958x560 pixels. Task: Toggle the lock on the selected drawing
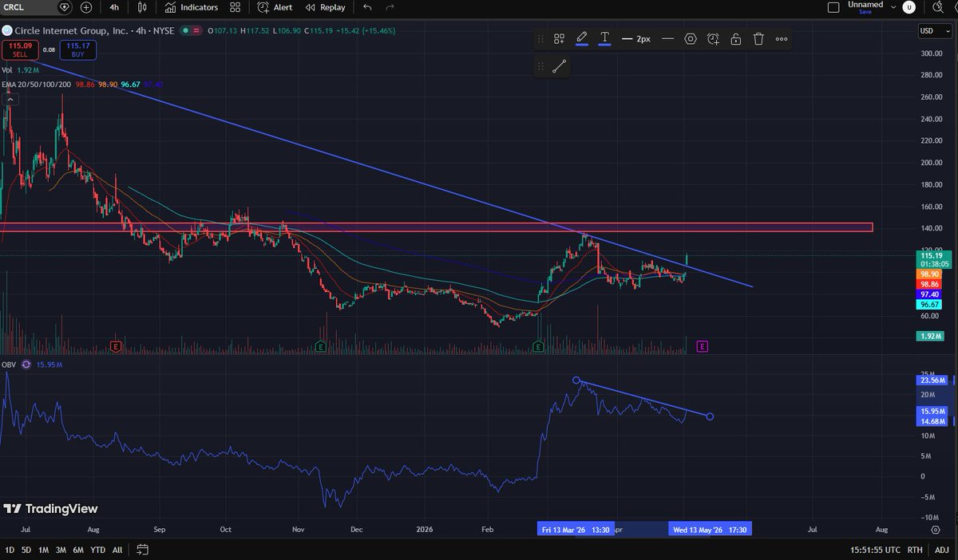[x=735, y=38]
